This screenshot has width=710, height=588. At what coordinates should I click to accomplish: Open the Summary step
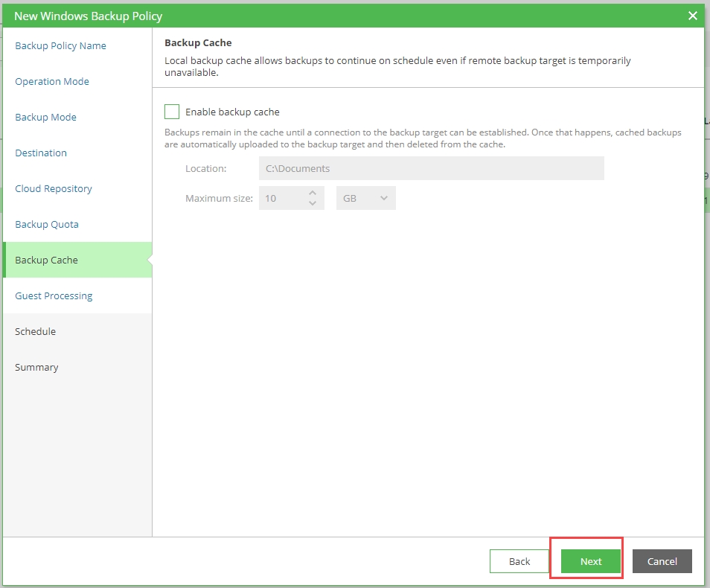[36, 367]
